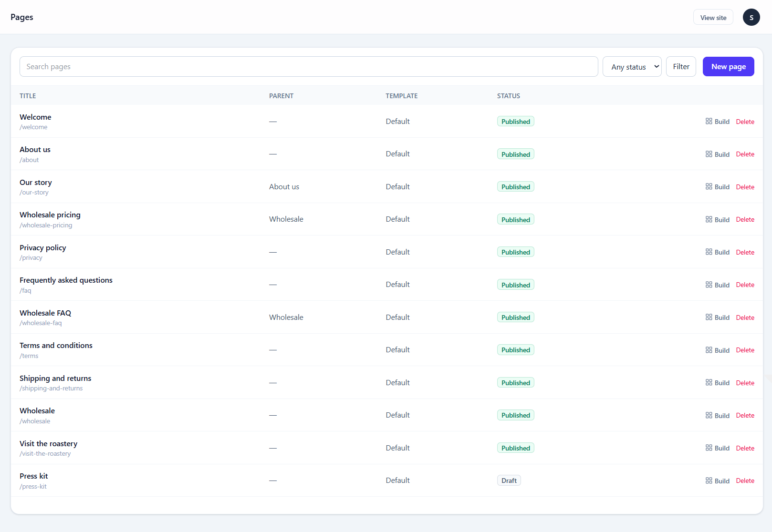This screenshot has height=532, width=772.
Task: Open the Welcome page title
Action: click(x=35, y=117)
